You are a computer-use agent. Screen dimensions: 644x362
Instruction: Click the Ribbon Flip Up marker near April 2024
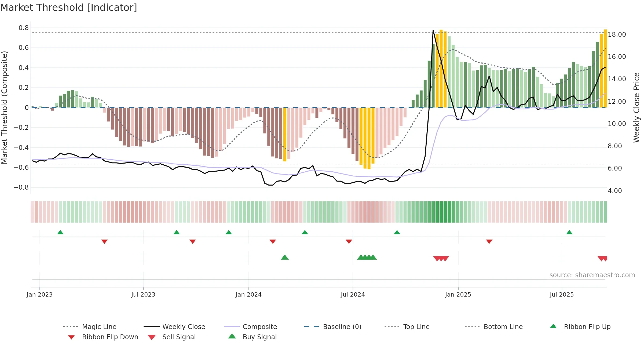(305, 232)
